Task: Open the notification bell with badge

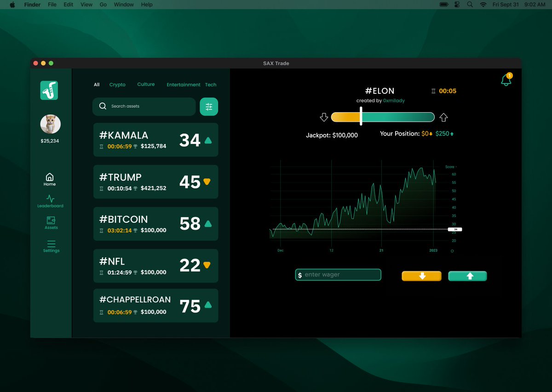Action: (506, 80)
